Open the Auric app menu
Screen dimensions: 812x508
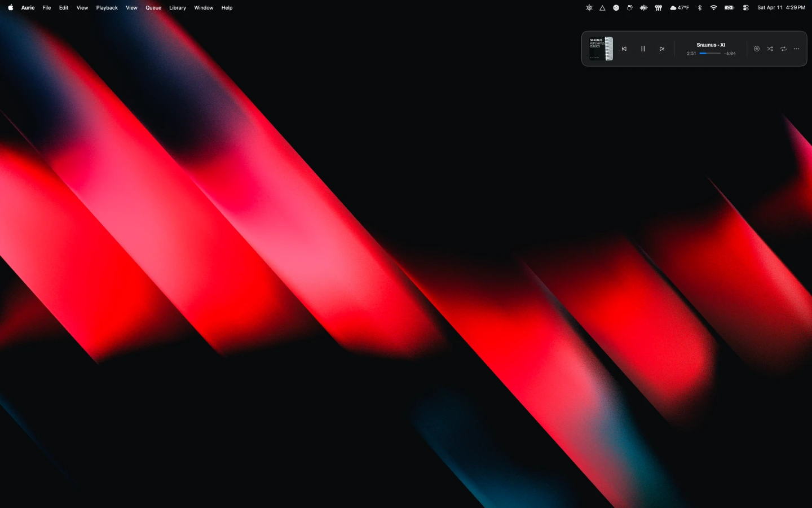pyautogui.click(x=28, y=8)
